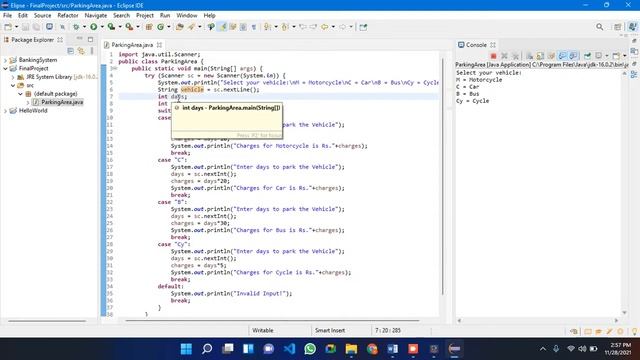Click the Save All toolbar icon
Image resolution: width=640 pixels, height=360 pixels.
36,27
